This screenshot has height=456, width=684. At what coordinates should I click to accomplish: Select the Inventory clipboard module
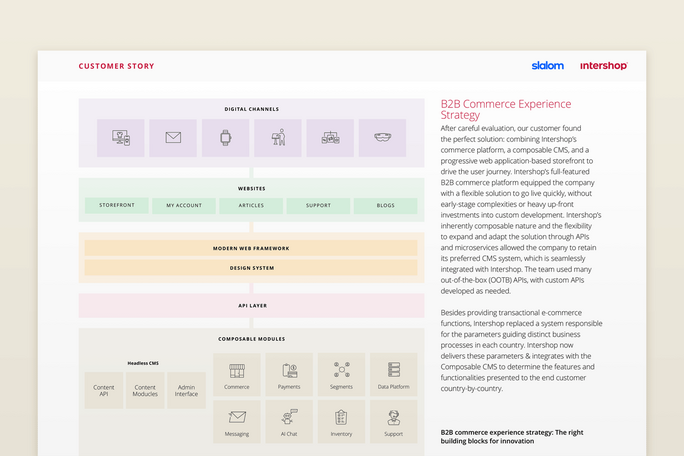click(342, 420)
